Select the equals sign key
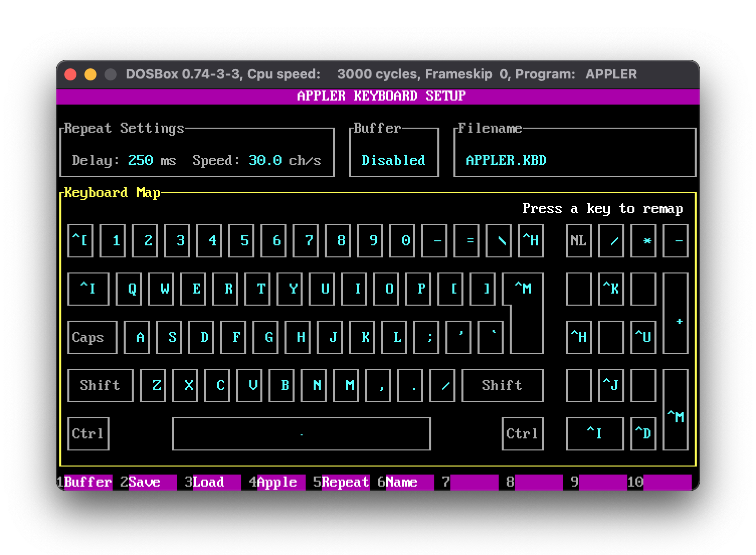Viewport: 756px width, 555px height. click(466, 241)
